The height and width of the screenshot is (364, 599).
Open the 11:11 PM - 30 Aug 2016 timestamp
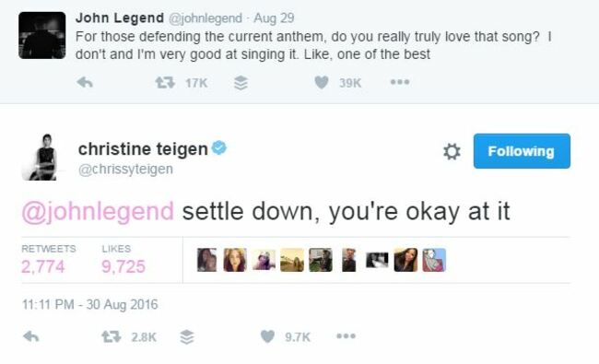(x=89, y=304)
